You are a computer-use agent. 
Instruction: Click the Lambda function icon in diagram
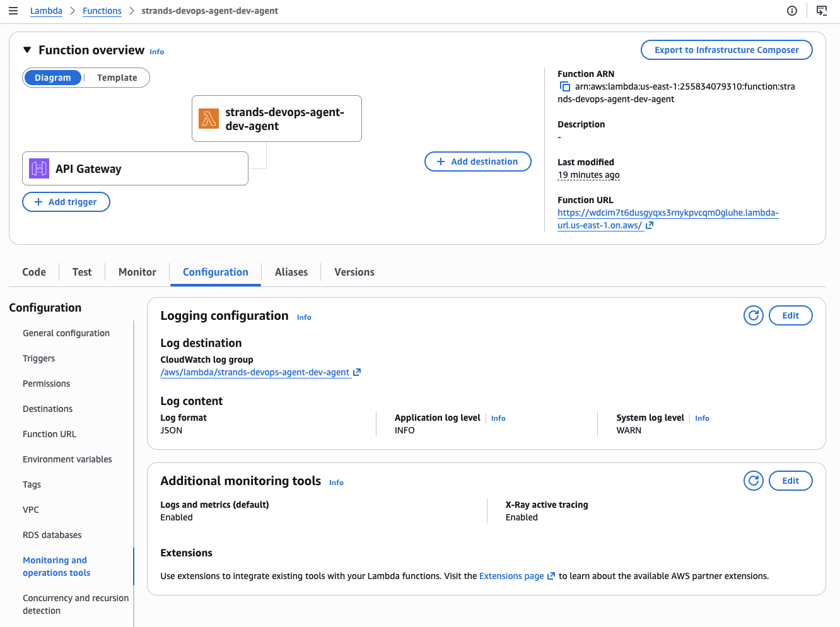[209, 119]
